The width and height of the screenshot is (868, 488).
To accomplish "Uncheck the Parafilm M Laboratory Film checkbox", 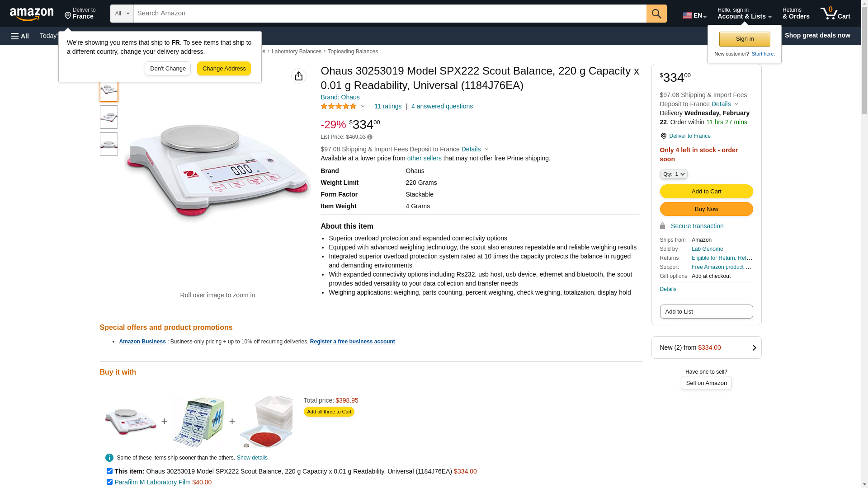I will pos(109,482).
